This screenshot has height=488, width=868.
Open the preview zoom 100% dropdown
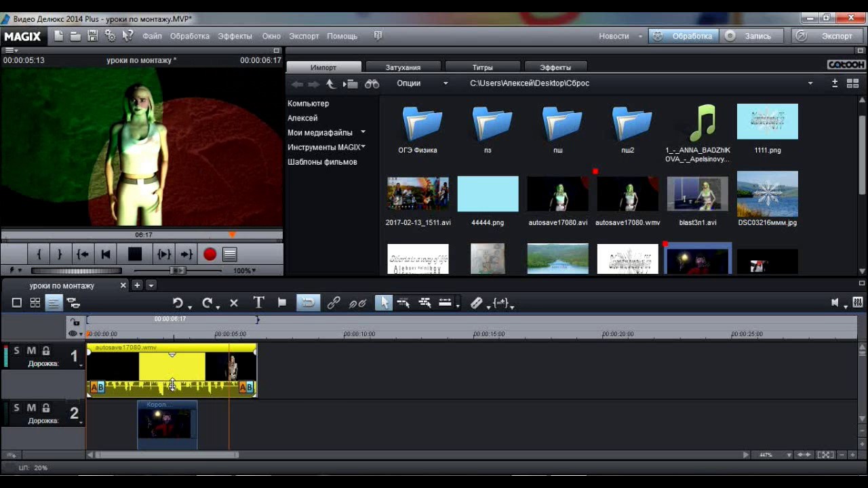tap(244, 270)
